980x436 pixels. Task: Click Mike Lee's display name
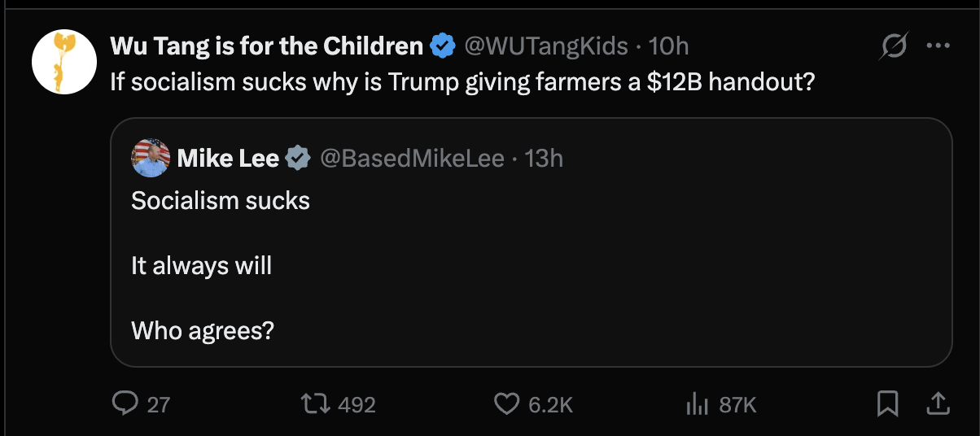click(x=228, y=158)
